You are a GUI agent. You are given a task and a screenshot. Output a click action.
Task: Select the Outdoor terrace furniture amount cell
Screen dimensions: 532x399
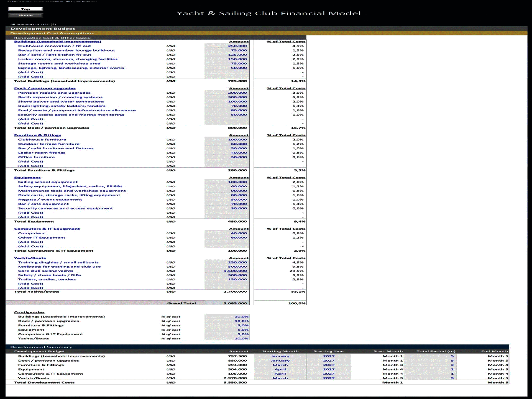coord(227,144)
